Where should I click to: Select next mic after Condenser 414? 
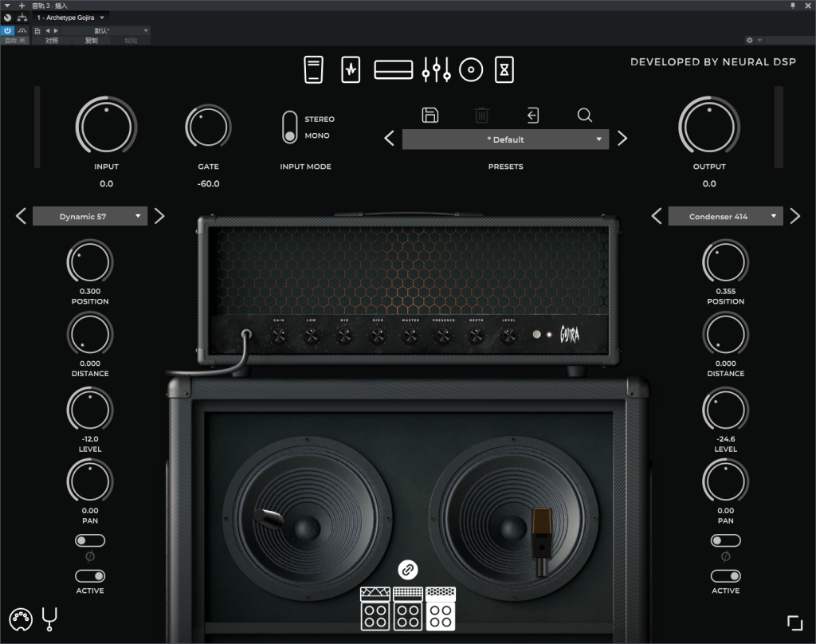click(x=794, y=215)
